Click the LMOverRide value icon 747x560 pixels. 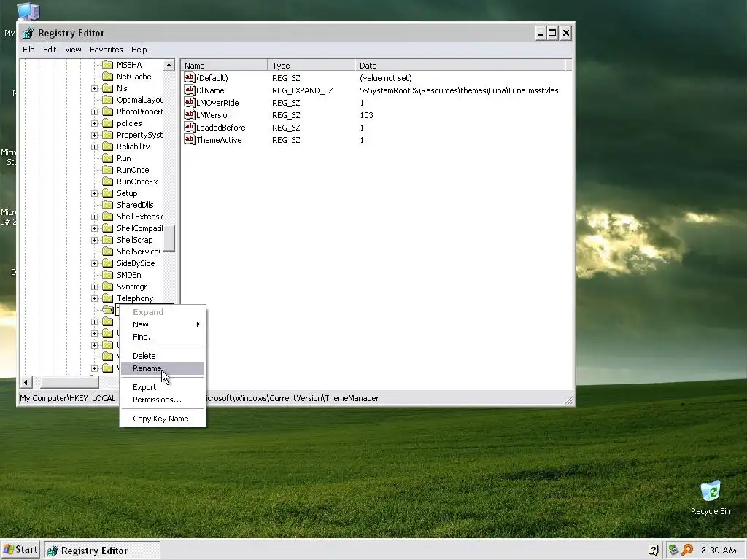(x=190, y=102)
